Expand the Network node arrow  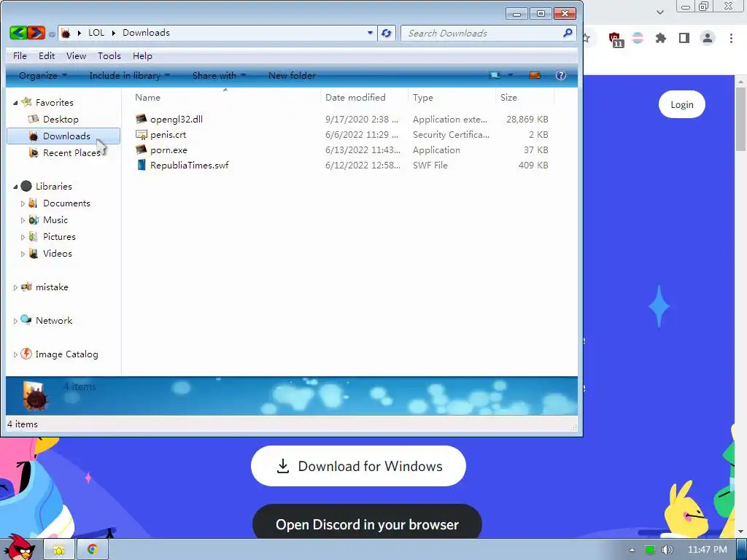pyautogui.click(x=15, y=321)
